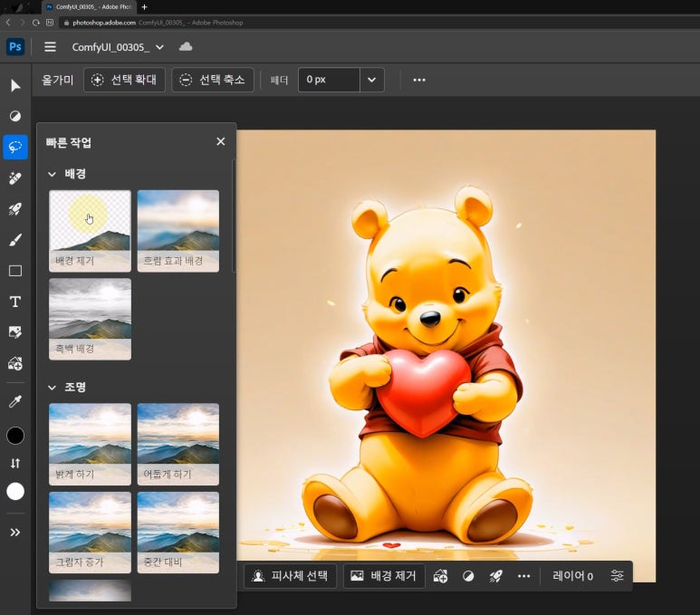Apply the 배경 제거 quick action thumbnail

point(90,231)
